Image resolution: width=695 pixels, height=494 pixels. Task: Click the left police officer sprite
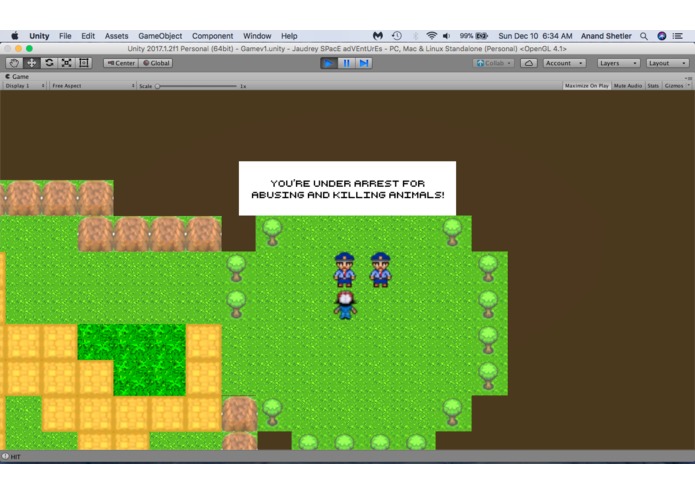point(344,269)
